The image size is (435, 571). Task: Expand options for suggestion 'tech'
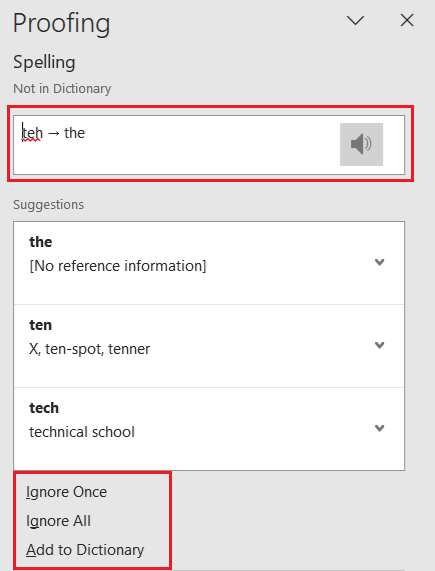(x=380, y=428)
